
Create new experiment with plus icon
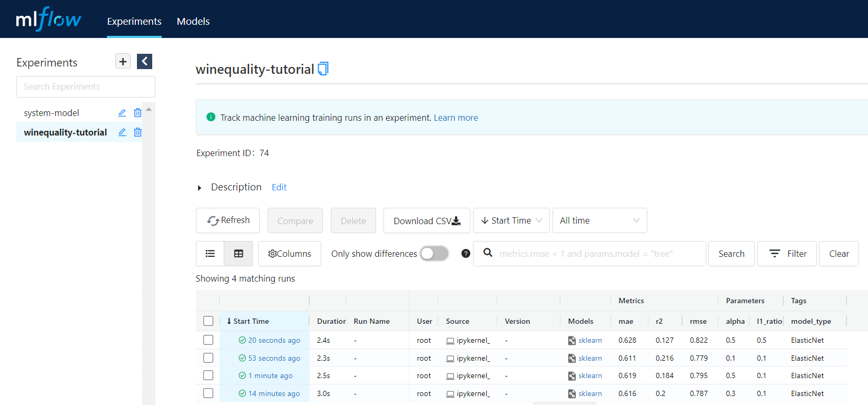coord(123,61)
